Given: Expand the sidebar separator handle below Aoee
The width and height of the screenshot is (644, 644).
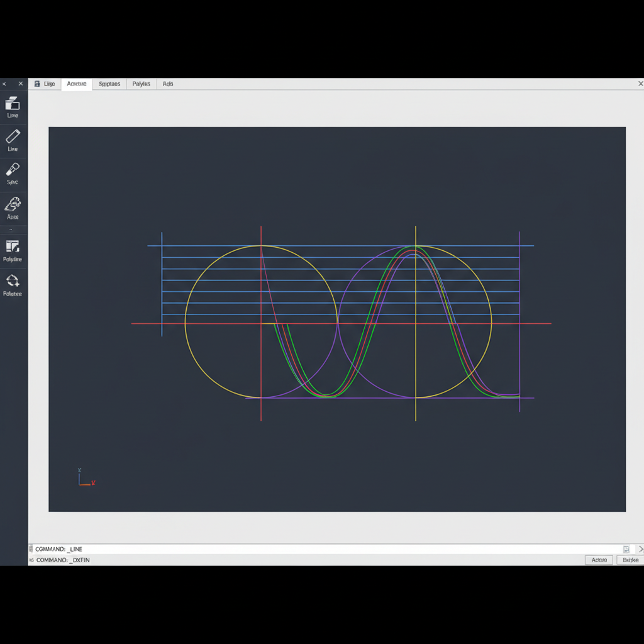Looking at the screenshot, I should pyautogui.click(x=11, y=230).
